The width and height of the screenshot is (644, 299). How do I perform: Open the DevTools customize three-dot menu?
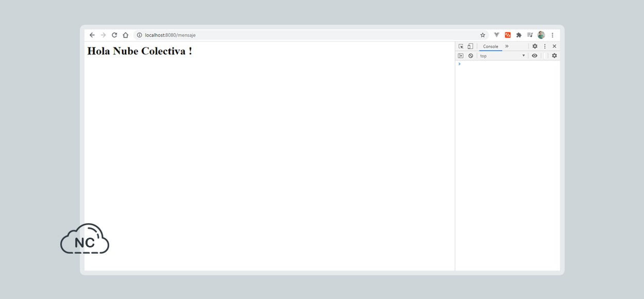545,46
